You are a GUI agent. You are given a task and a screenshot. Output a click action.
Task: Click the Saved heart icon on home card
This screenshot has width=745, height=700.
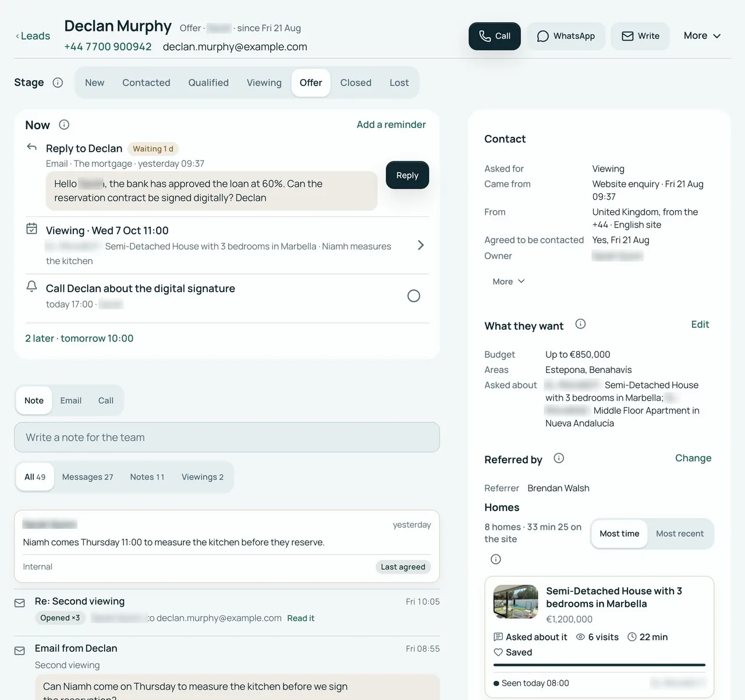tap(498, 652)
